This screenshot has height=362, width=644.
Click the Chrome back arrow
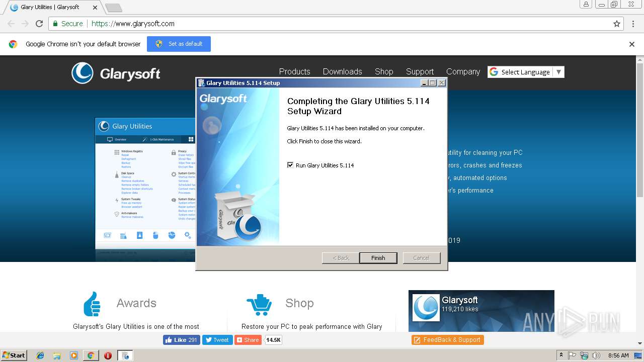click(x=11, y=24)
